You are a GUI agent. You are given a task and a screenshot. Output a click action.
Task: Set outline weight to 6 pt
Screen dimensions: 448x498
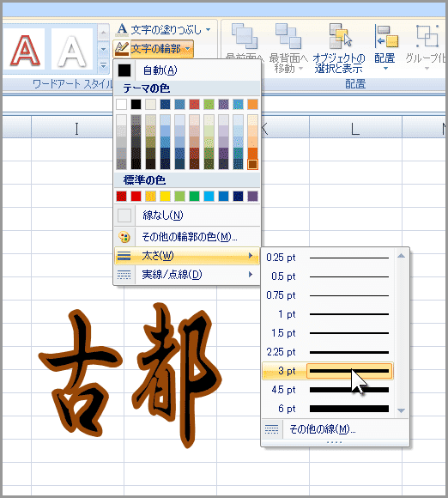pos(328,409)
